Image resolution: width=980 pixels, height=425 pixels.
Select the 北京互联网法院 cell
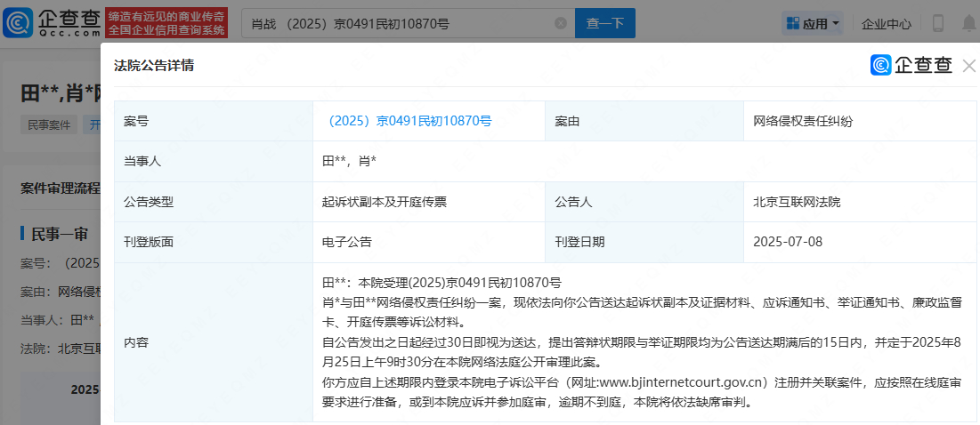(x=860, y=202)
